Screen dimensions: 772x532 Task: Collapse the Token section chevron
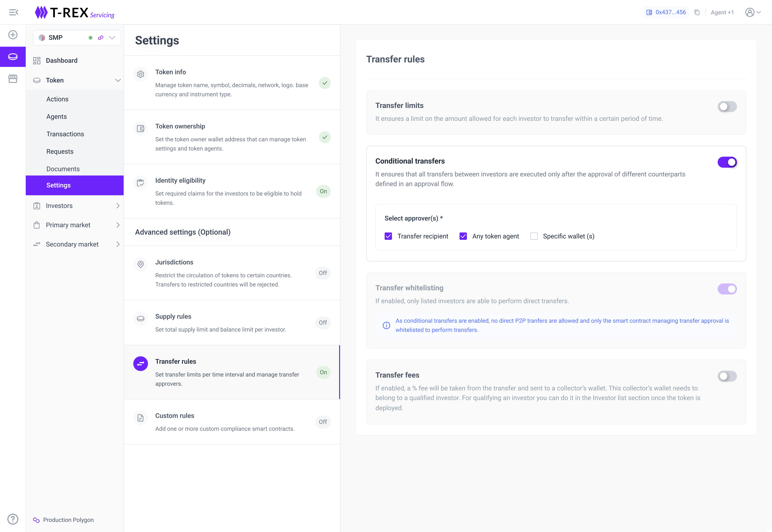(x=118, y=80)
